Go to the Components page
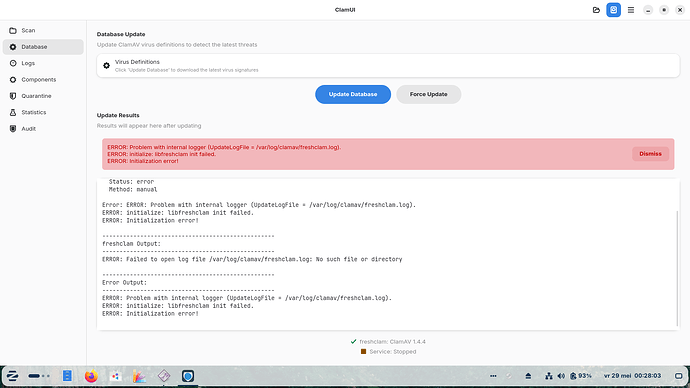The image size is (690, 388). click(43, 80)
